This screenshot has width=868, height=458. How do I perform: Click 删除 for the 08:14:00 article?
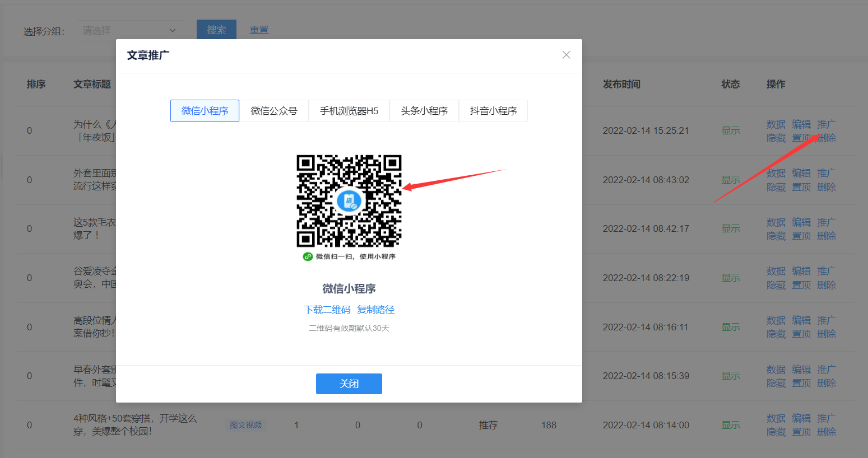point(827,432)
